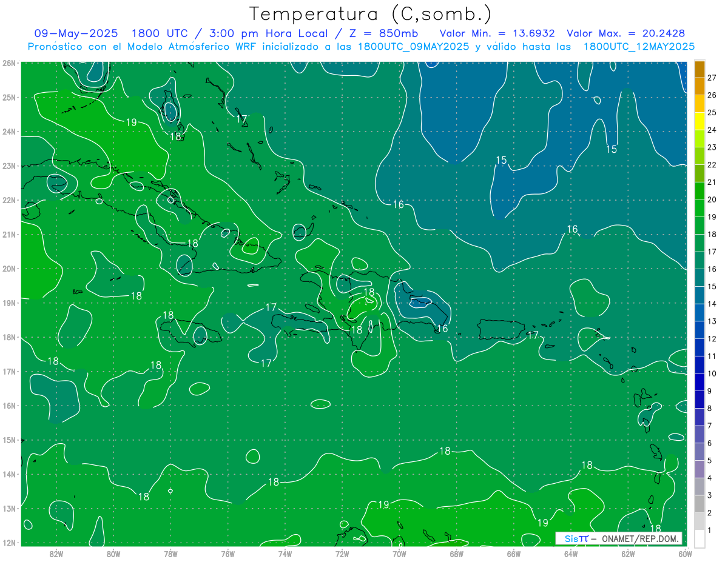
Task: Click the '80W' longitude axis label
Action: (x=113, y=553)
